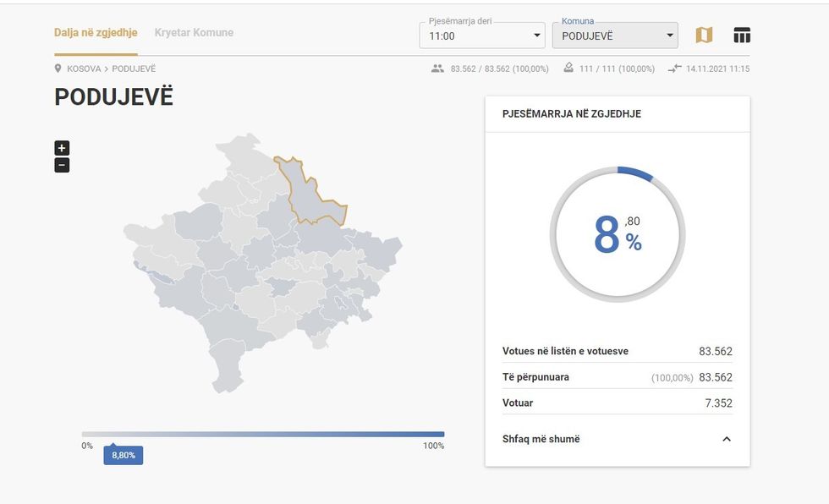Zoom out of the map with minus button
Viewport: 829px width, 504px height.
62,165
